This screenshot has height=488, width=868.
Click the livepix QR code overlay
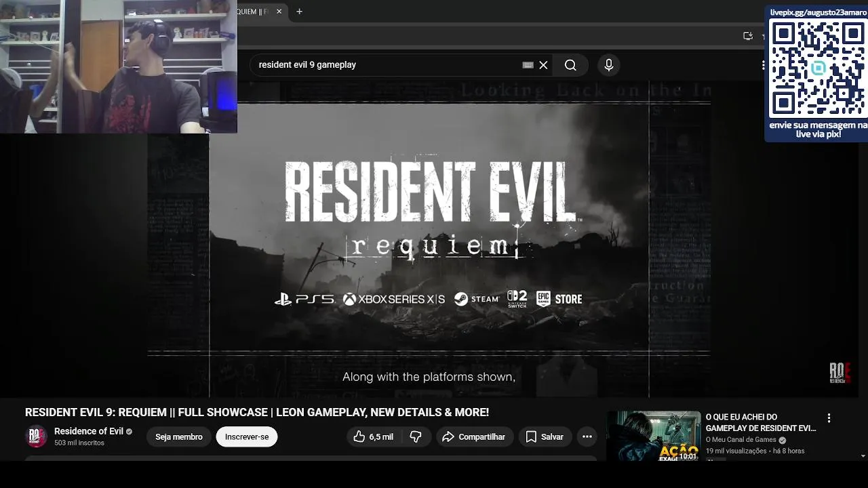click(817, 70)
